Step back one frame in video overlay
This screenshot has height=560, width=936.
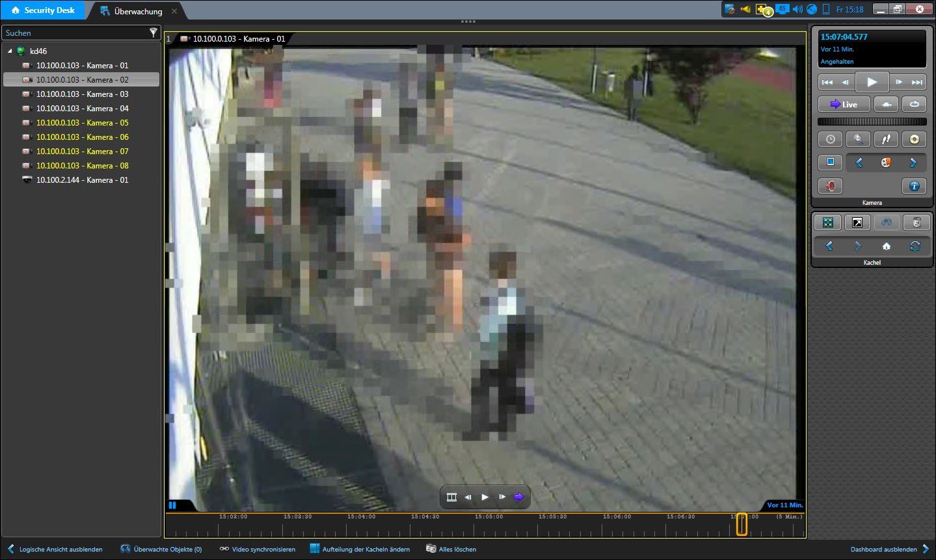(468, 497)
